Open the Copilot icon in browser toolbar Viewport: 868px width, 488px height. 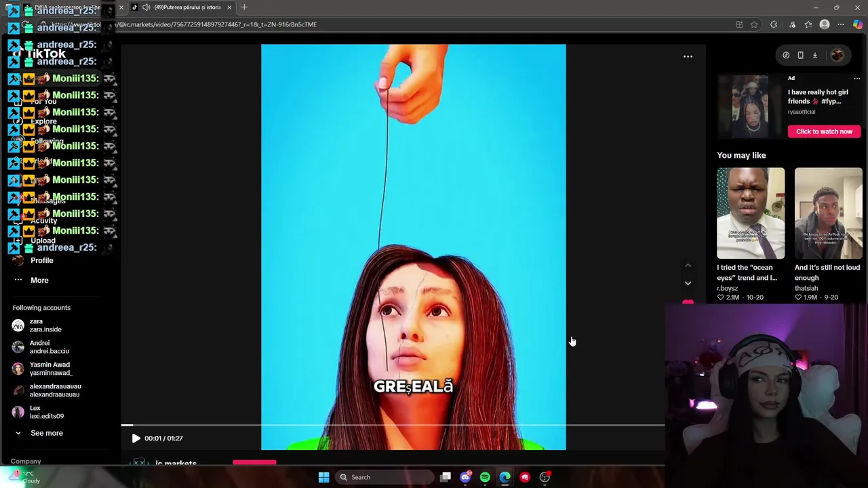858,24
